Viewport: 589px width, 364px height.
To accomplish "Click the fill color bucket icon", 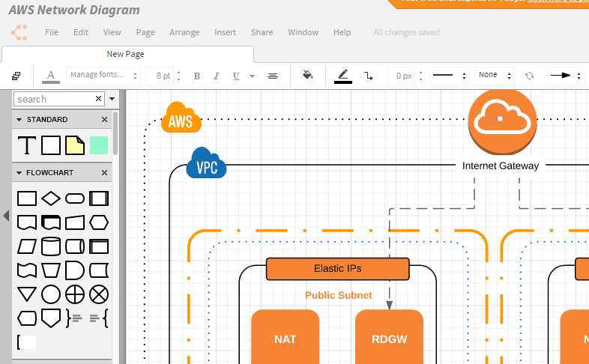I will tap(308, 75).
